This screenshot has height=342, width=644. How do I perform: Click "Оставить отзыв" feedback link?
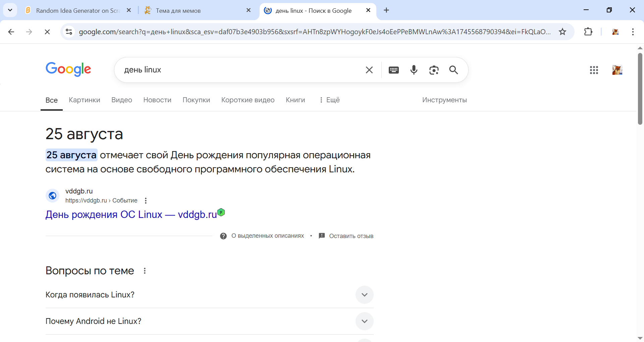pyautogui.click(x=351, y=236)
